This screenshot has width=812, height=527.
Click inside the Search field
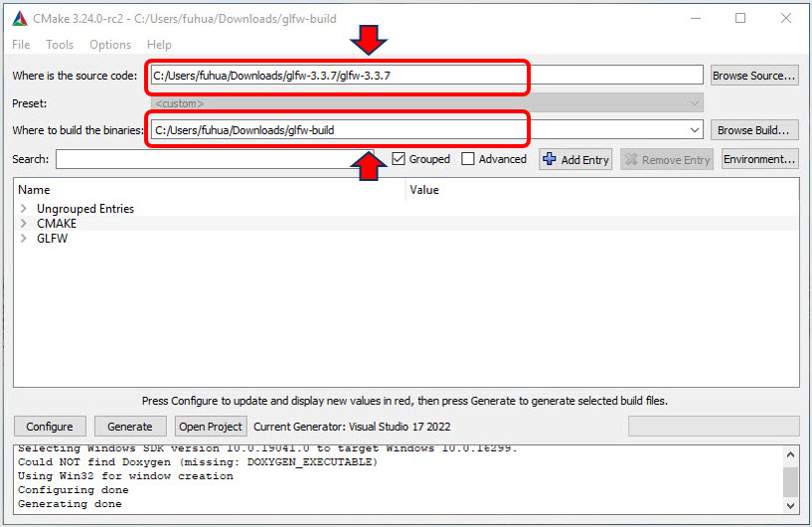tap(215, 159)
